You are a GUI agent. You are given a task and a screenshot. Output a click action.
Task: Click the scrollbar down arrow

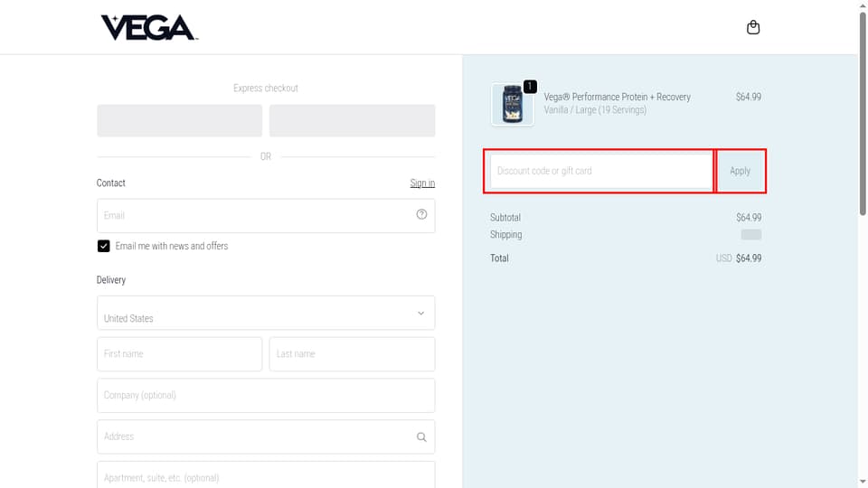point(863,483)
